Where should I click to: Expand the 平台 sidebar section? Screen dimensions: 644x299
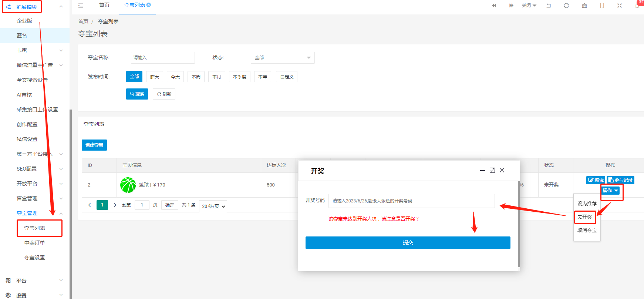61,280
